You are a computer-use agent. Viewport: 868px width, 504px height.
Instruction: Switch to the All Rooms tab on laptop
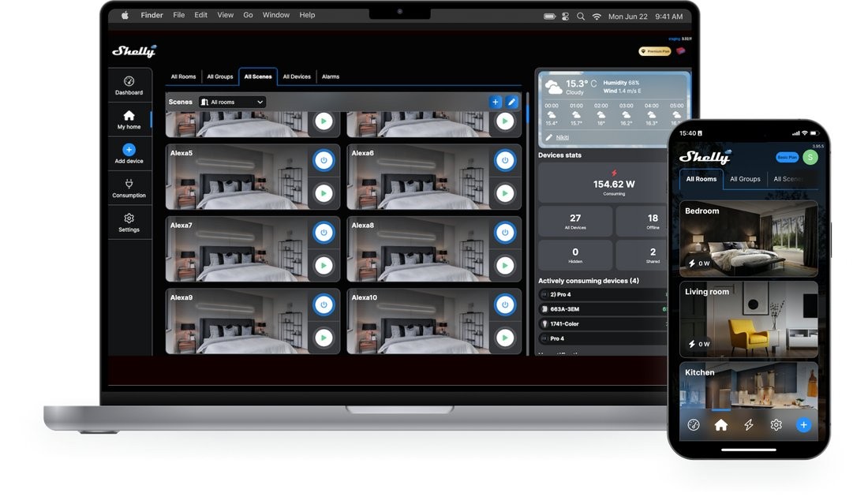click(x=183, y=77)
